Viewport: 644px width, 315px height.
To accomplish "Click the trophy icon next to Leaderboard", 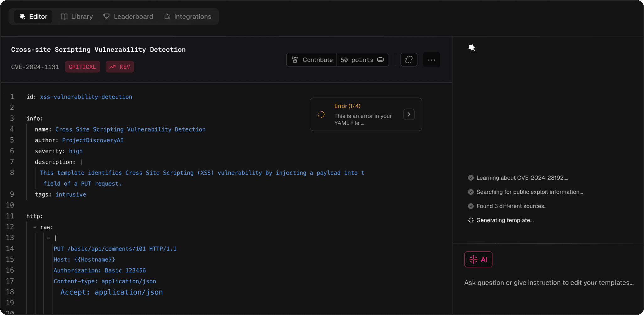I will [x=106, y=16].
